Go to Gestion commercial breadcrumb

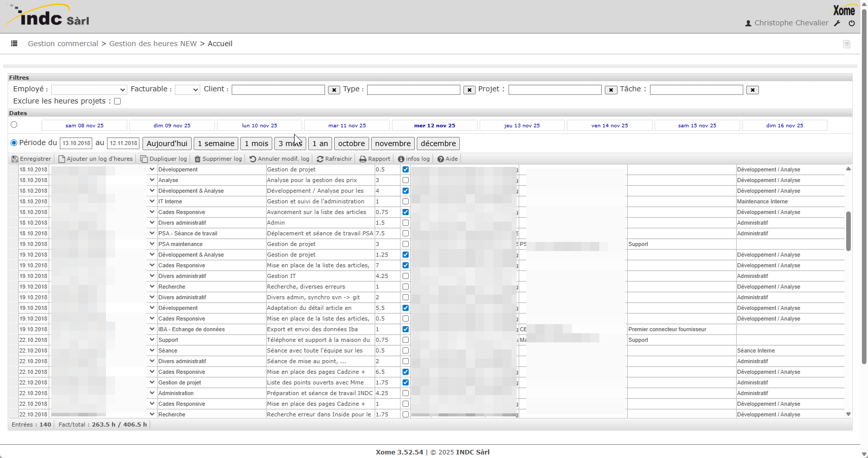coord(63,44)
